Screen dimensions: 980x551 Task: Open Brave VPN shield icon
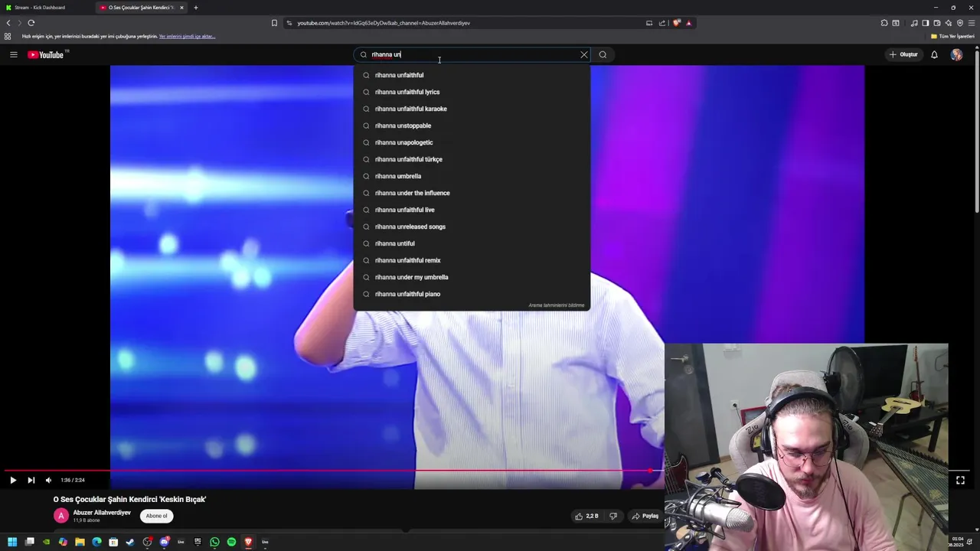[960, 23]
